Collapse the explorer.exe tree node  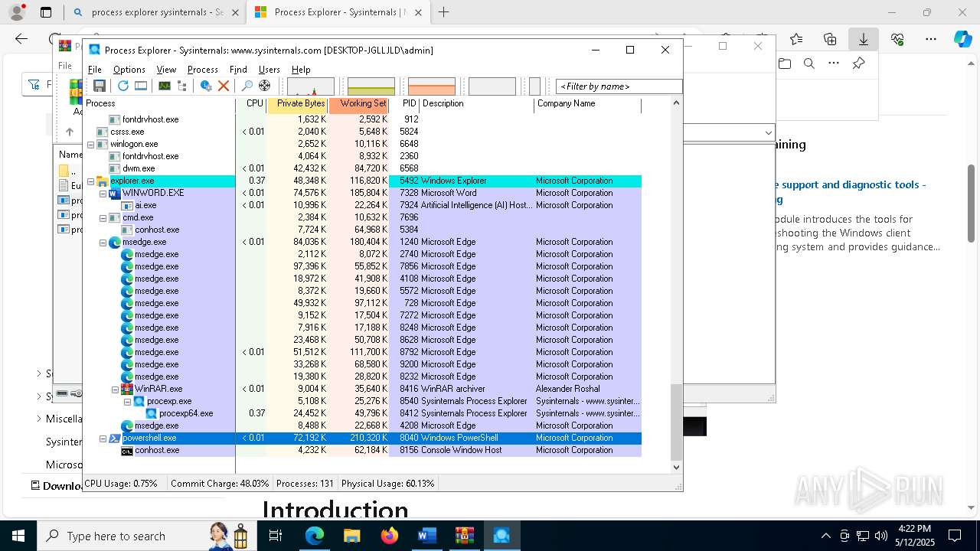point(91,181)
